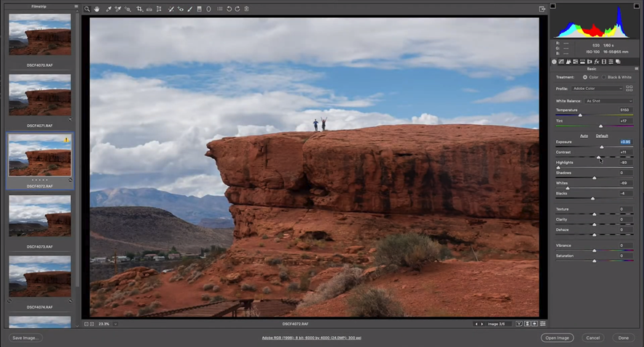Select the Graduated Filter tool
This screenshot has width=644, height=347.
[x=199, y=9]
